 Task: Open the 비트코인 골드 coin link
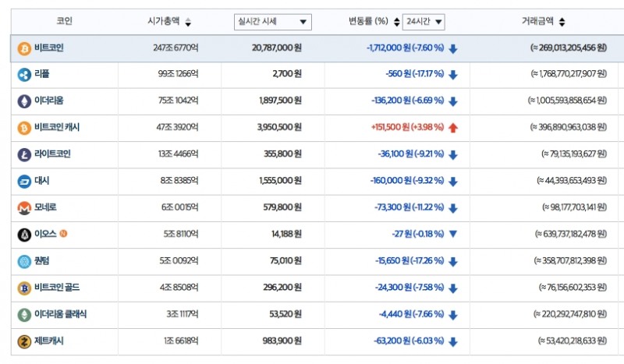point(57,287)
